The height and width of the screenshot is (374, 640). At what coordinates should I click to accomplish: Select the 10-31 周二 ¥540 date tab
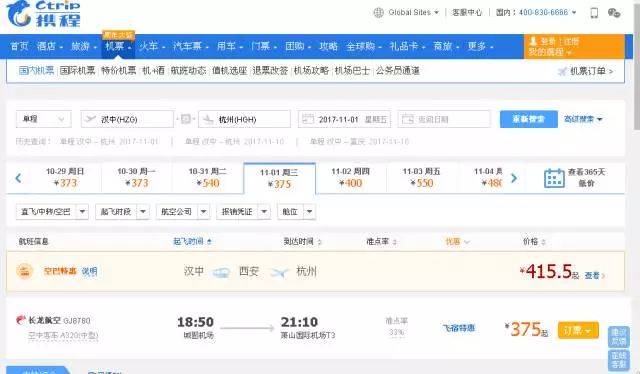click(x=207, y=178)
